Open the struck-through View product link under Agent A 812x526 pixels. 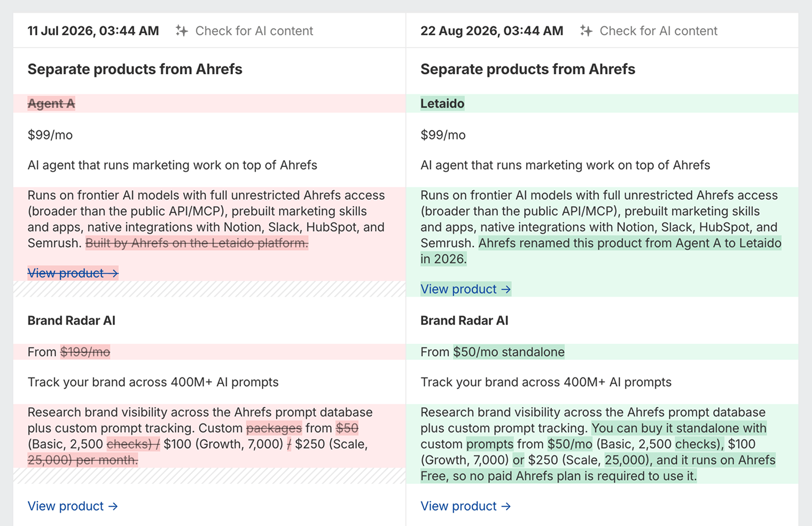tap(73, 273)
